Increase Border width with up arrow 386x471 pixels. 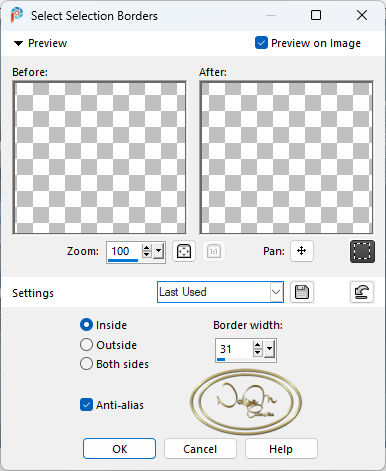(257, 345)
